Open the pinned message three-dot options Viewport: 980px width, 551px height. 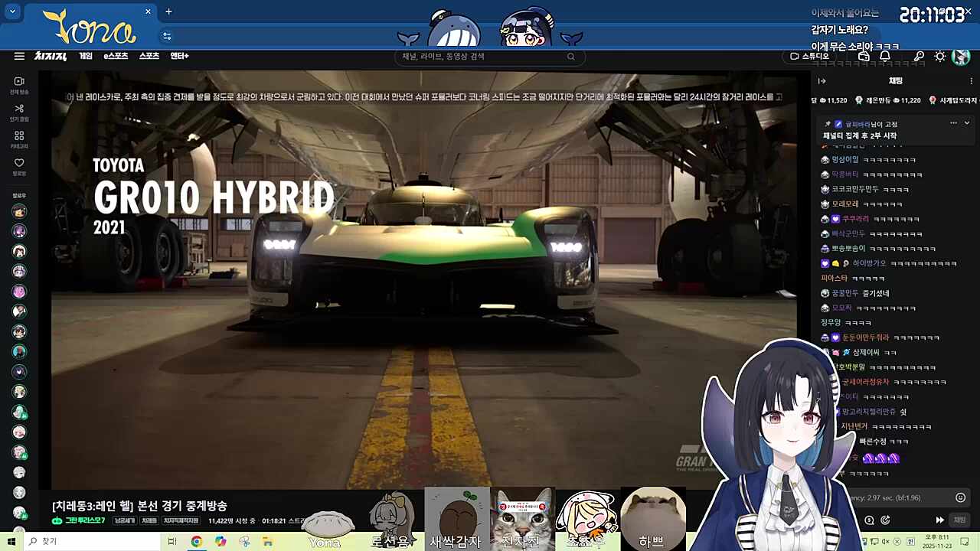point(953,123)
